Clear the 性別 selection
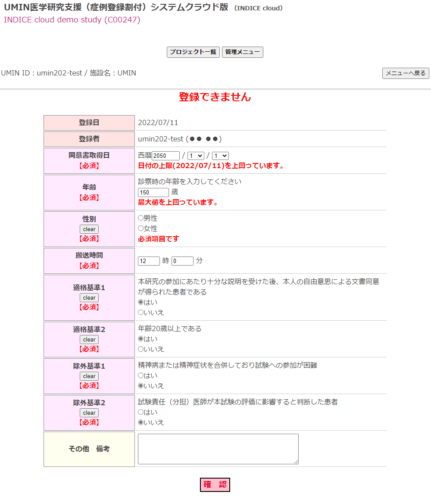 click(89, 229)
